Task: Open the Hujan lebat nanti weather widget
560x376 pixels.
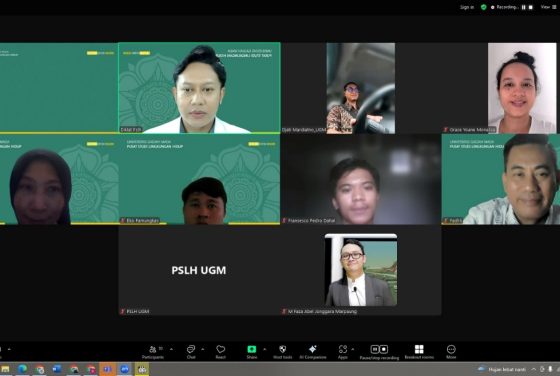Action: 503,369
